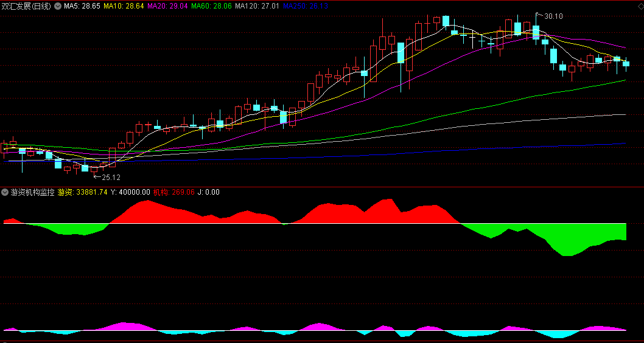Click the 机构: 269.06 value
Viewport: 644px width, 343px height.
[173, 192]
